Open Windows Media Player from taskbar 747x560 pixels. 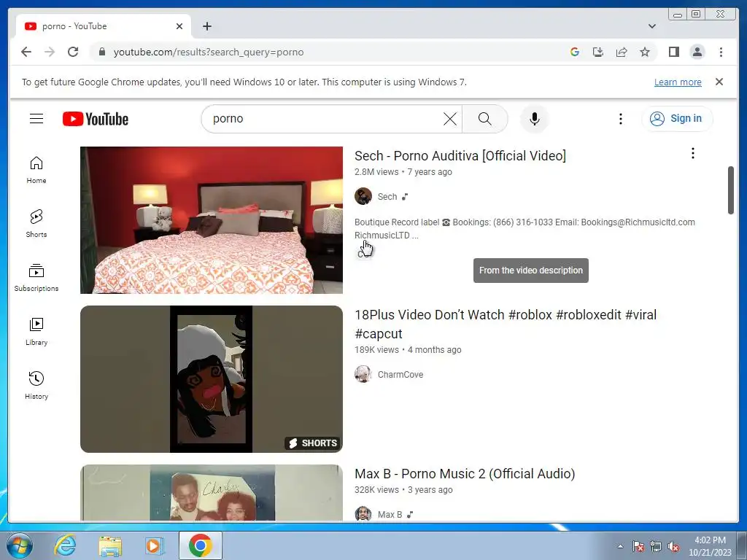pos(155,545)
